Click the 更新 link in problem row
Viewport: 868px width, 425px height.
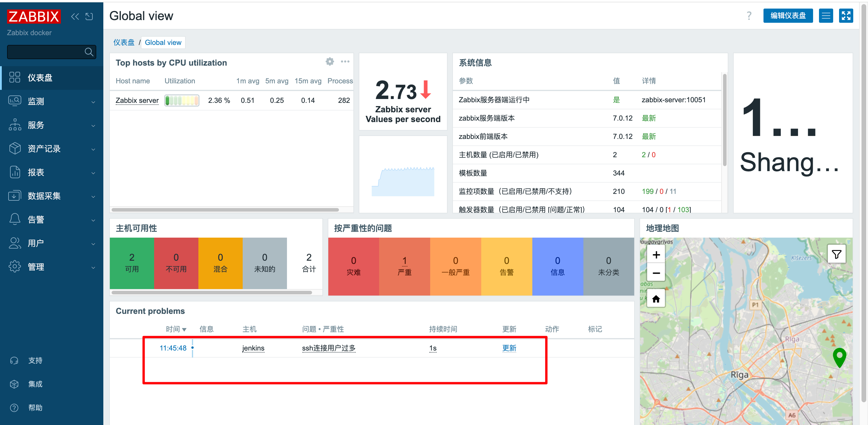pos(509,348)
